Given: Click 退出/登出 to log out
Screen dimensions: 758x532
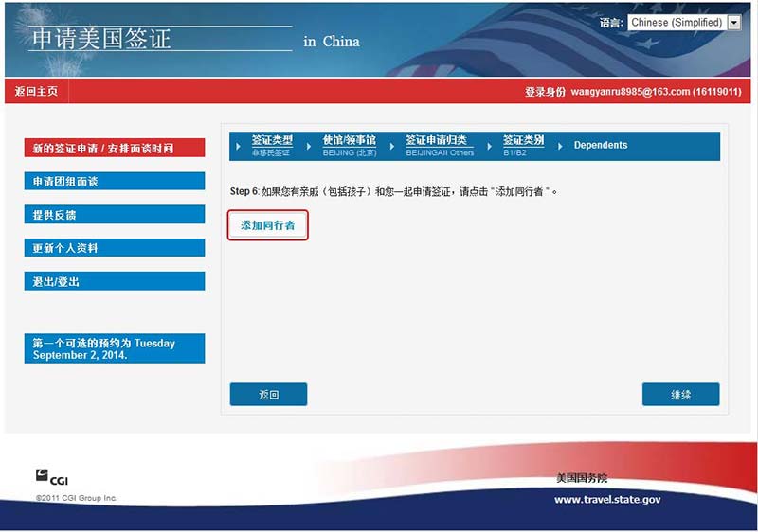Looking at the screenshot, I should 115,281.
